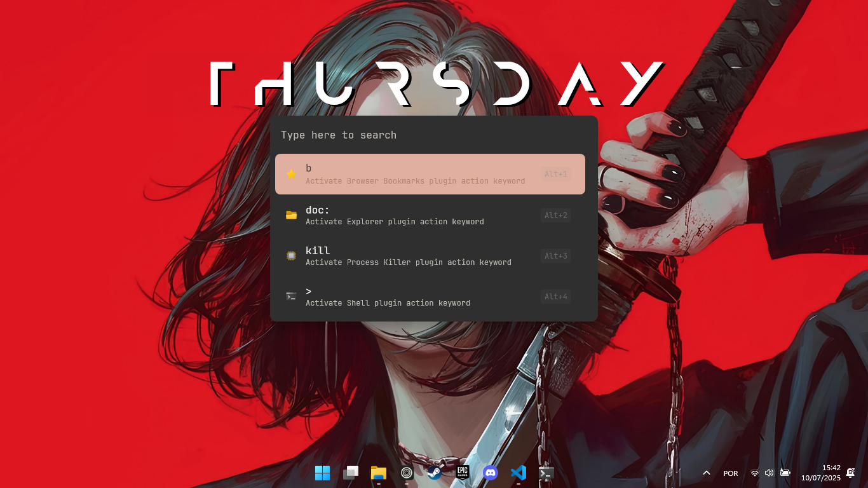Screen dimensions: 868x488
Task: Open Discord from the taskbar
Action: [x=491, y=473]
